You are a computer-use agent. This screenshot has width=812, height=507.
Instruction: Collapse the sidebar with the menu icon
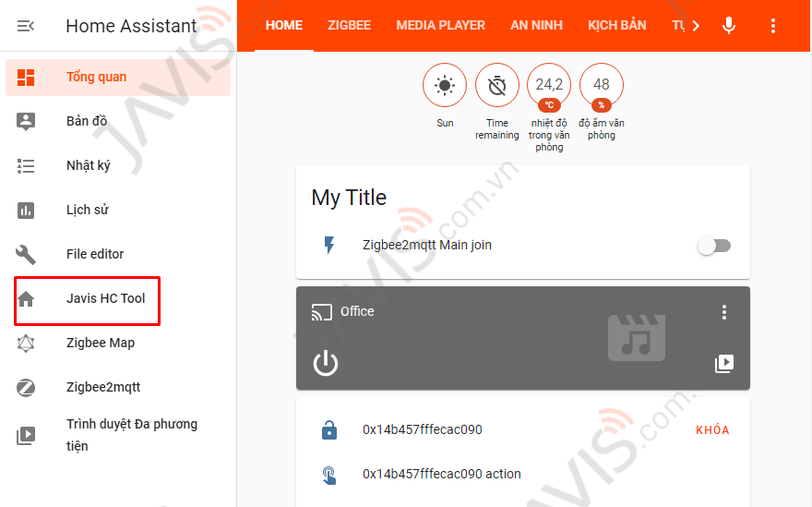26,26
